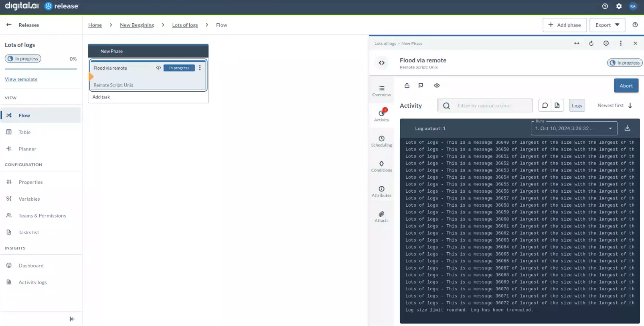
Task: Go back using Releases arrow
Action: click(x=9, y=25)
